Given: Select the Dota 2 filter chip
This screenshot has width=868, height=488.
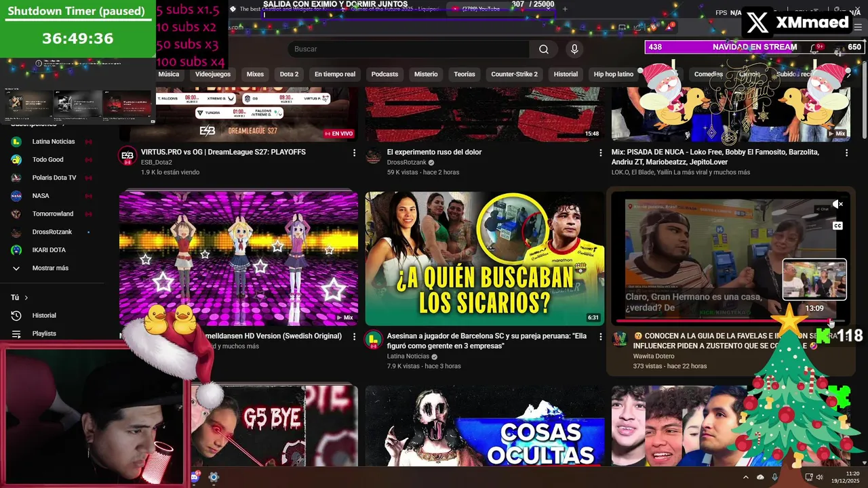Looking at the screenshot, I should pyautogui.click(x=289, y=74).
